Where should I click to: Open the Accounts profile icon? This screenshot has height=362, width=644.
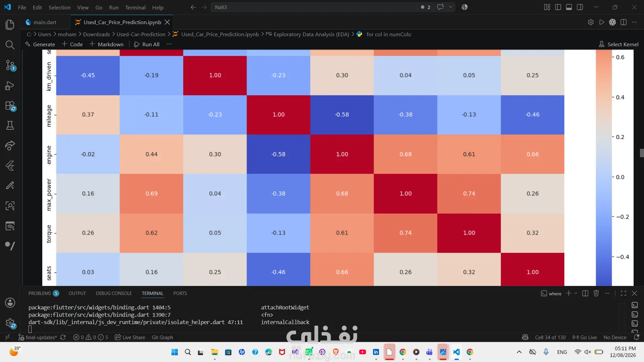tap(10, 303)
